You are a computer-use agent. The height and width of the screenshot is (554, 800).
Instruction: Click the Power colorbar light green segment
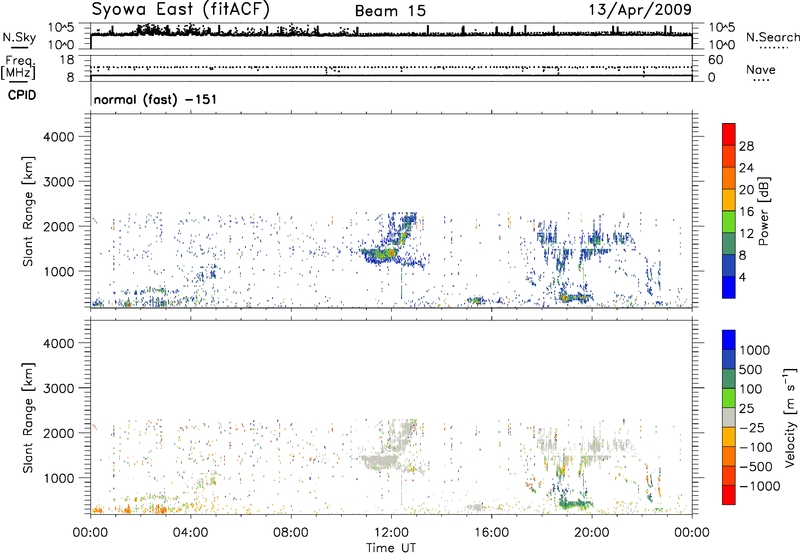(x=729, y=222)
